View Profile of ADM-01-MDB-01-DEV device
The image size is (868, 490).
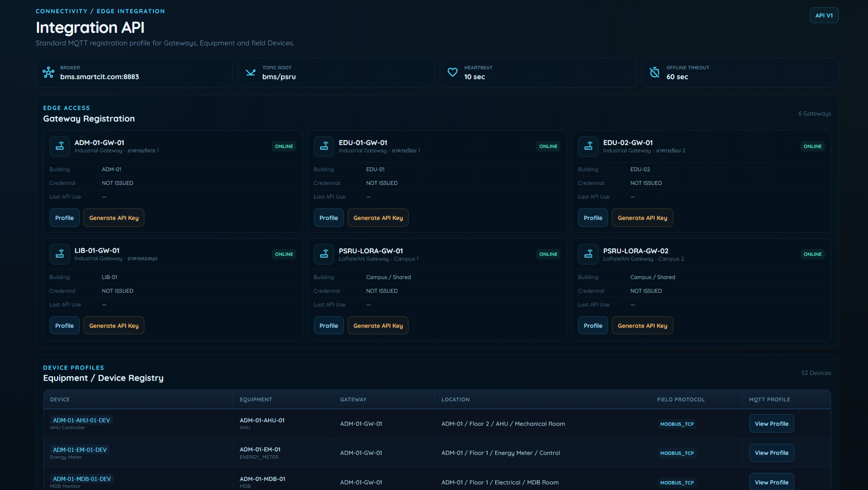point(772,482)
